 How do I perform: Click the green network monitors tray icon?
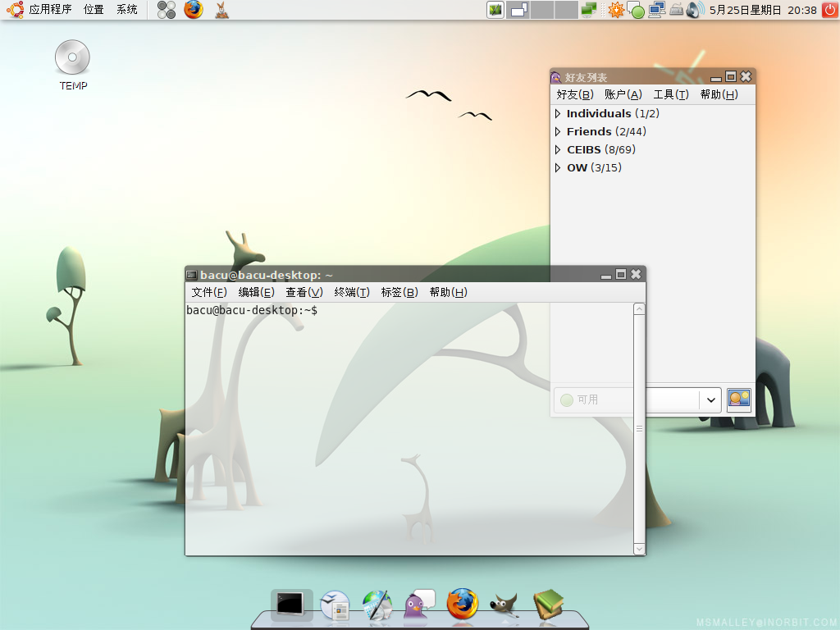click(589, 10)
